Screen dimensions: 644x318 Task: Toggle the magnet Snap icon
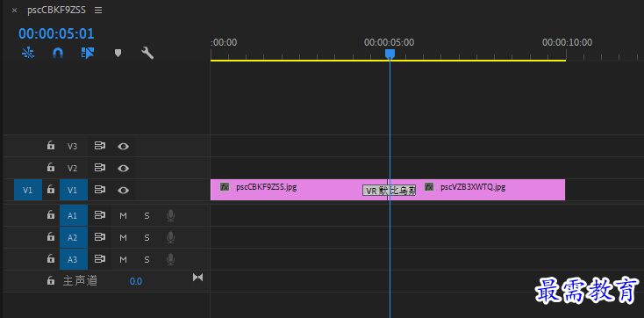click(58, 53)
